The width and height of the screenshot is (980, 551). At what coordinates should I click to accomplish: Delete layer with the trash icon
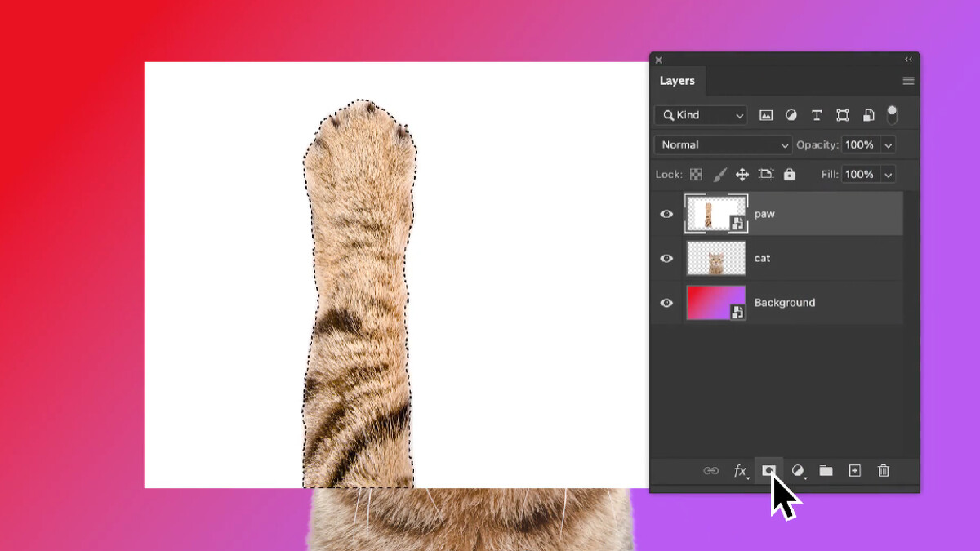pos(883,471)
